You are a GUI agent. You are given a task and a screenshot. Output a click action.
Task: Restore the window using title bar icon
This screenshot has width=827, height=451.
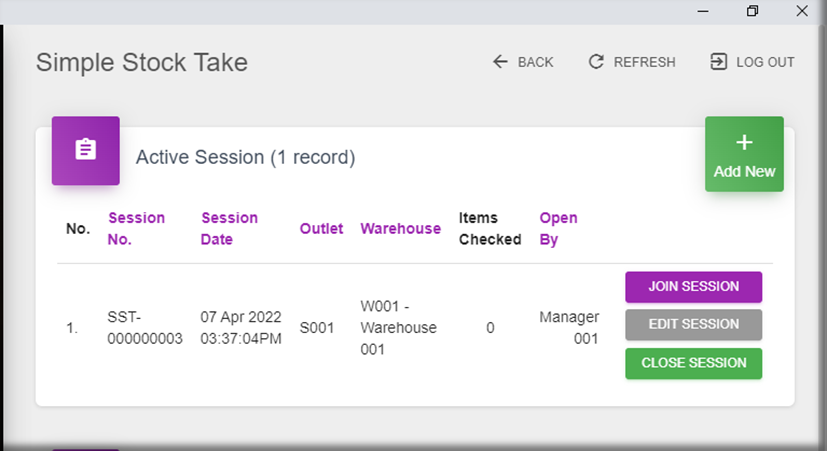pos(752,11)
